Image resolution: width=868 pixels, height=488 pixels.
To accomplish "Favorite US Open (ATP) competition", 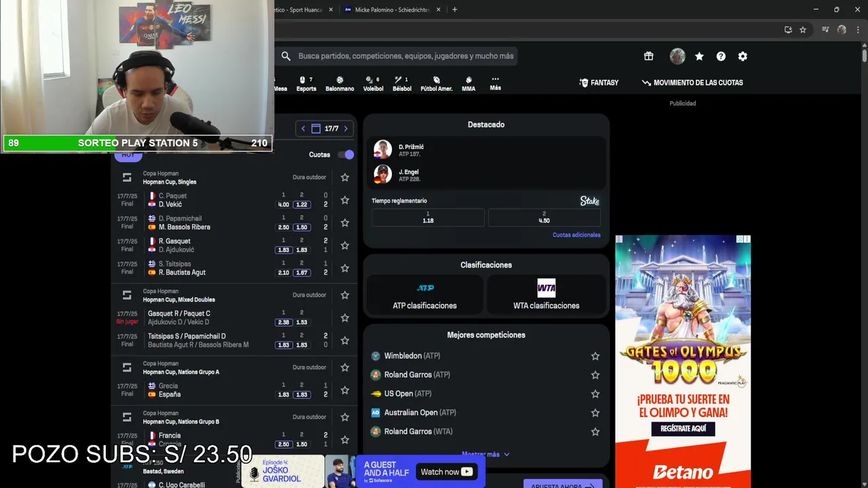I will (x=595, y=394).
